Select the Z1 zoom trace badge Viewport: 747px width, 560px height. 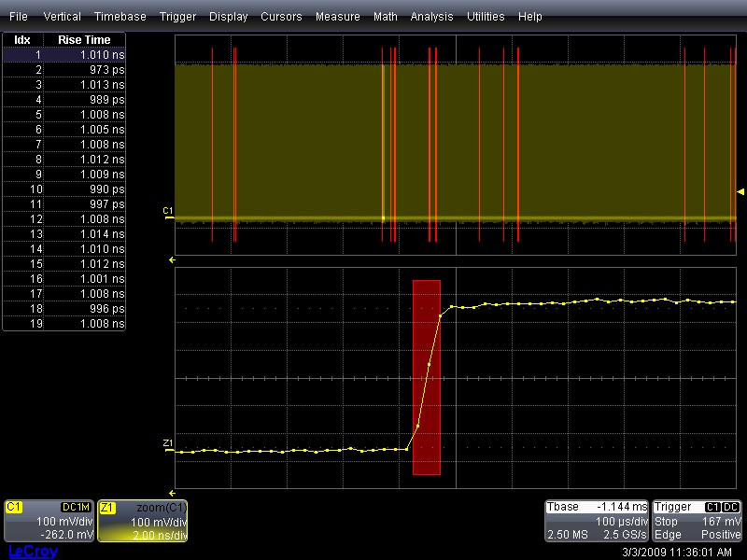pos(107,507)
